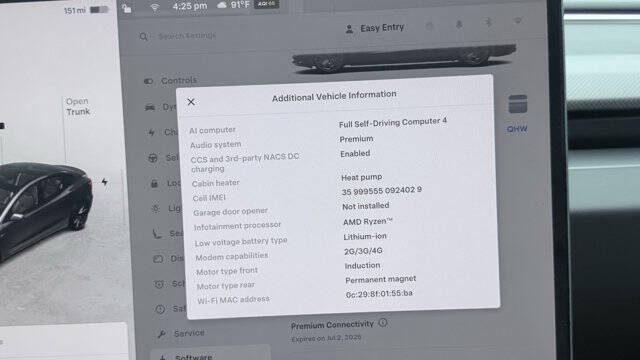Image resolution: width=640 pixels, height=360 pixels.
Task: Tap the profile person icon
Action: [349, 29]
